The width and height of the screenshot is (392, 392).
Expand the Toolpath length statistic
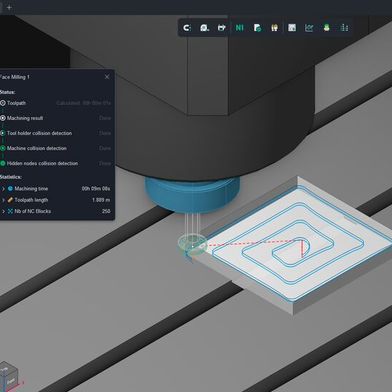tap(3, 200)
